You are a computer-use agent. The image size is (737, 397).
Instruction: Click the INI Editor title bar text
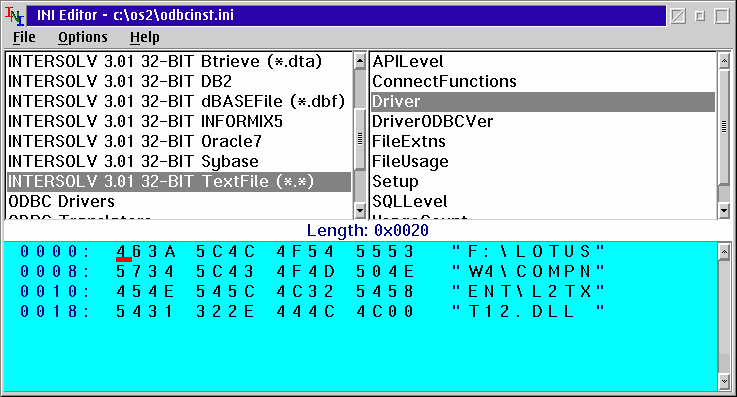point(135,16)
